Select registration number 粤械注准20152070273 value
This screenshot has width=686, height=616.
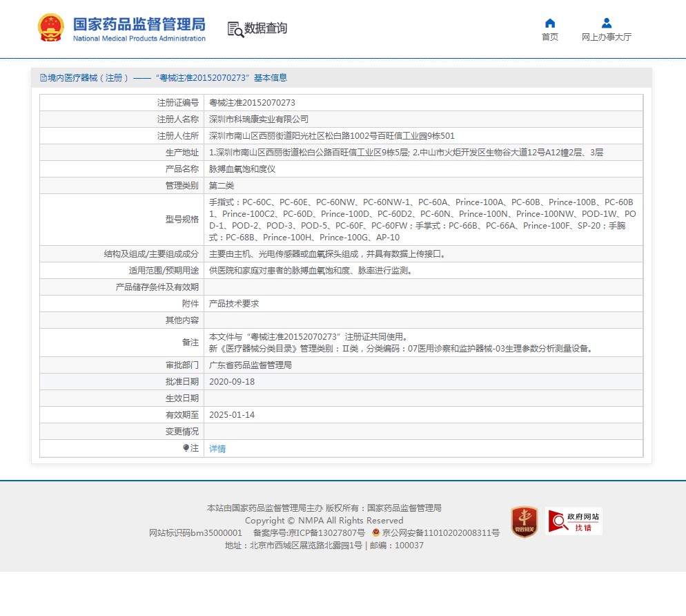coord(252,103)
